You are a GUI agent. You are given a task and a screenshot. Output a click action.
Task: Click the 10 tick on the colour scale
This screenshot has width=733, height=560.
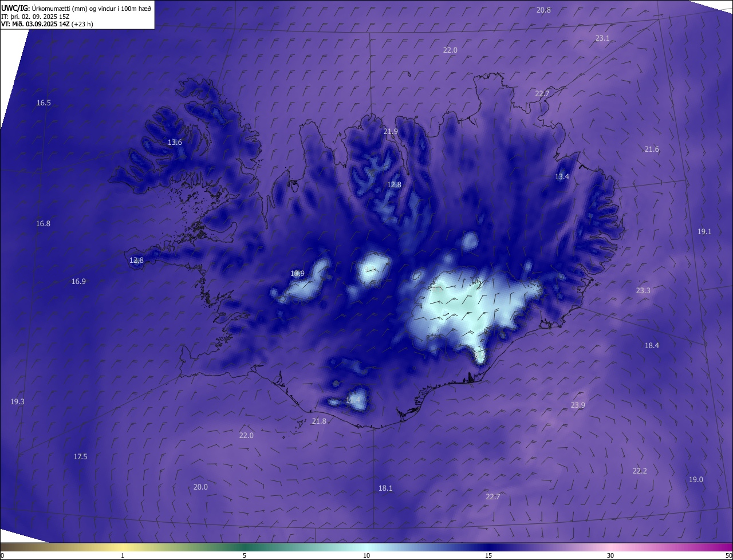(366, 556)
